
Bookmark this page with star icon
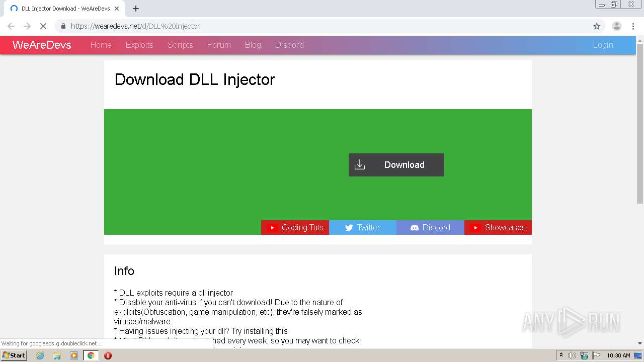pos(597,26)
